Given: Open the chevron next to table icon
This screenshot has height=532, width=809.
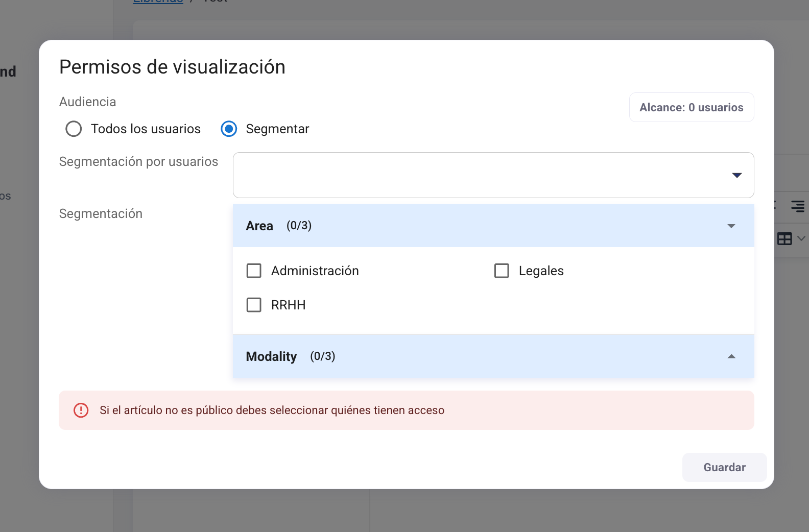Looking at the screenshot, I should click(x=801, y=238).
